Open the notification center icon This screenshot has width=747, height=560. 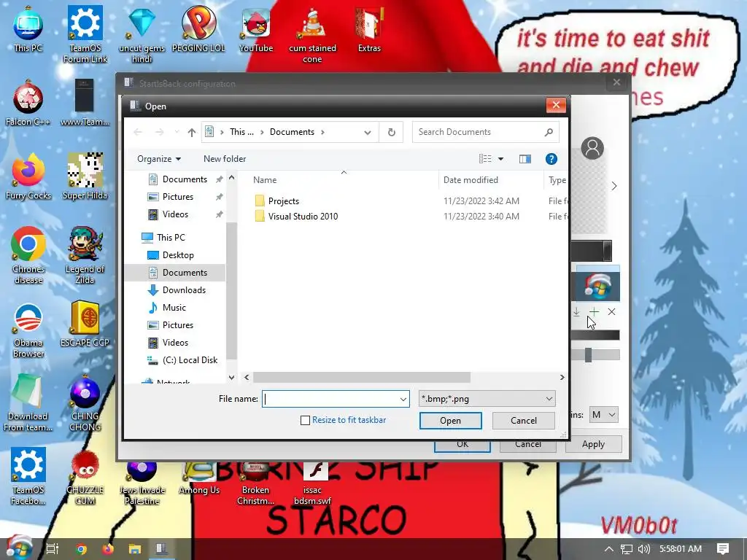click(x=723, y=549)
